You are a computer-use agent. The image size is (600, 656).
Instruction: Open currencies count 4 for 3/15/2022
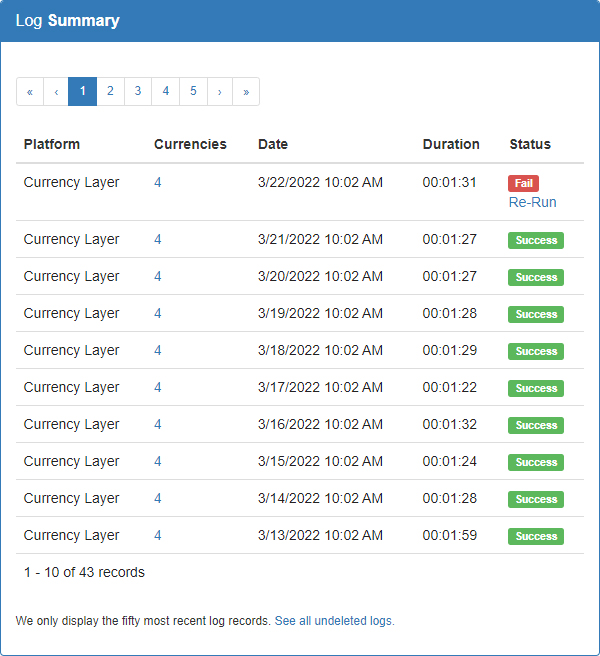[158, 461]
